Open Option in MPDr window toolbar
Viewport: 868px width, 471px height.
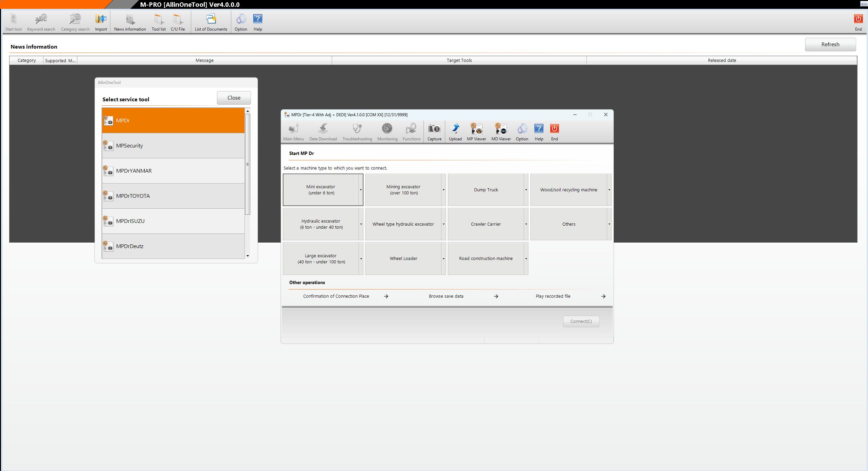point(522,132)
